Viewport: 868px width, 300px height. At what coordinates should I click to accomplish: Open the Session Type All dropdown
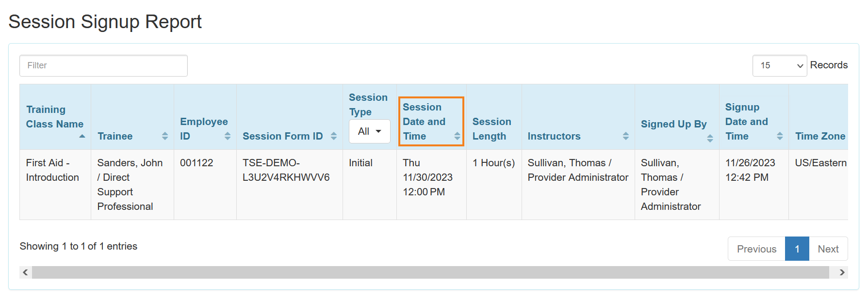369,131
